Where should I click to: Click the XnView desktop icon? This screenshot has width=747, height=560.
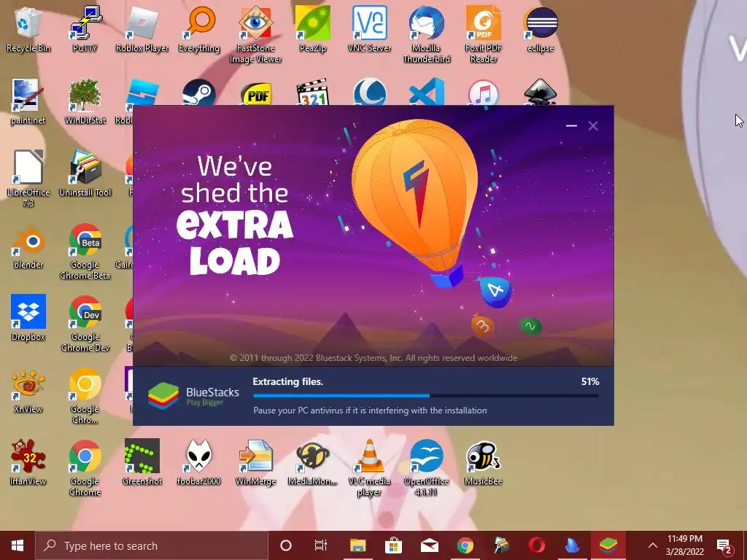coord(28,391)
